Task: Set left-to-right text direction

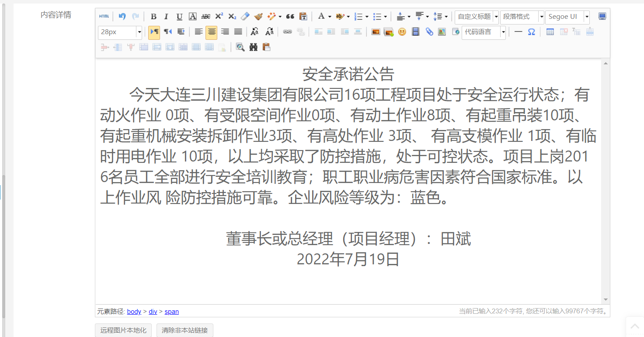Action: point(154,32)
